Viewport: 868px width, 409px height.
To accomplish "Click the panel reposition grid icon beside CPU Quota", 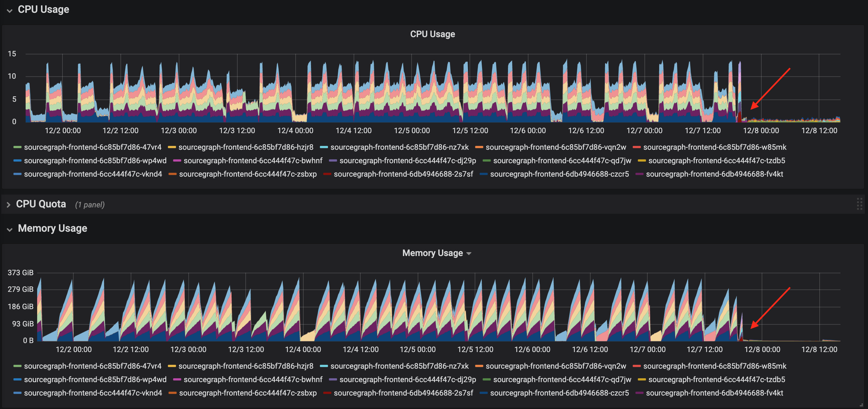I will point(860,203).
